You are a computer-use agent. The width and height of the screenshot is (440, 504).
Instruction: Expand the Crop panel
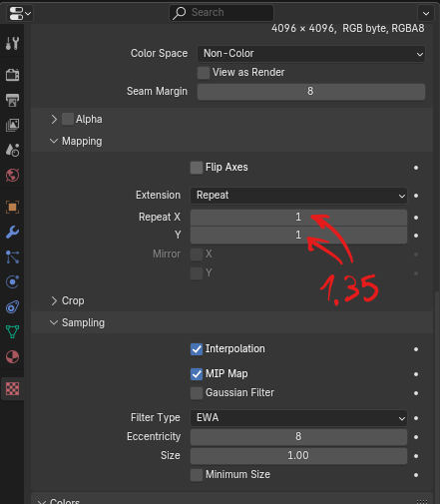click(54, 300)
